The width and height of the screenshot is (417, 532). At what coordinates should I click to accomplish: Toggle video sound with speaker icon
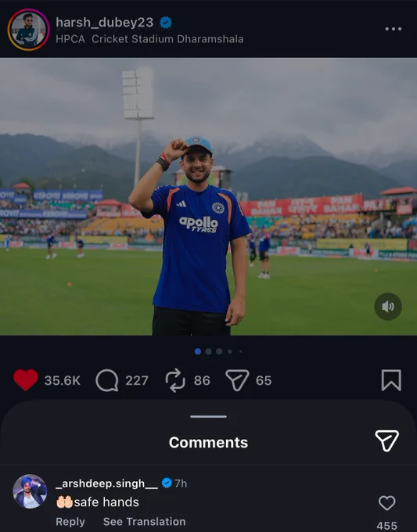coord(388,307)
